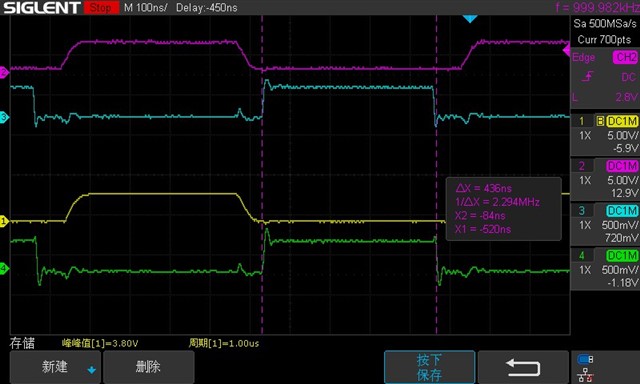
Task: Click the trigger level 2.8V value
Action: (626, 97)
